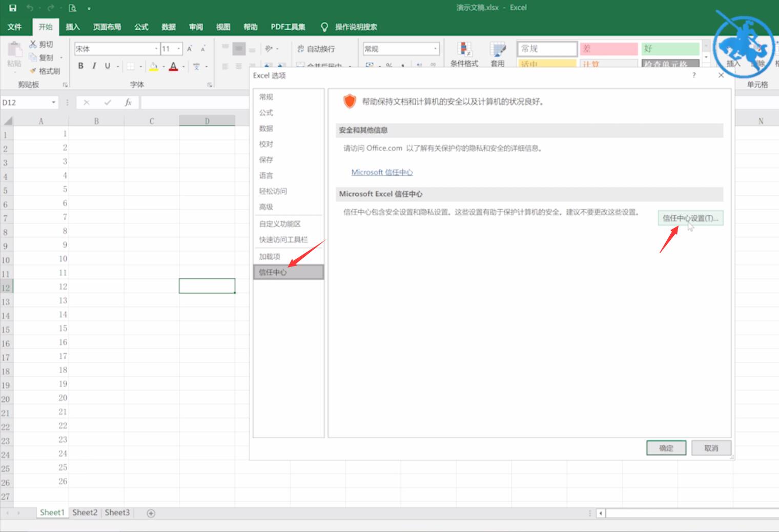Screen dimensions: 779x532
Task: Click the Cut (剪切) scissors icon
Action: (33, 45)
